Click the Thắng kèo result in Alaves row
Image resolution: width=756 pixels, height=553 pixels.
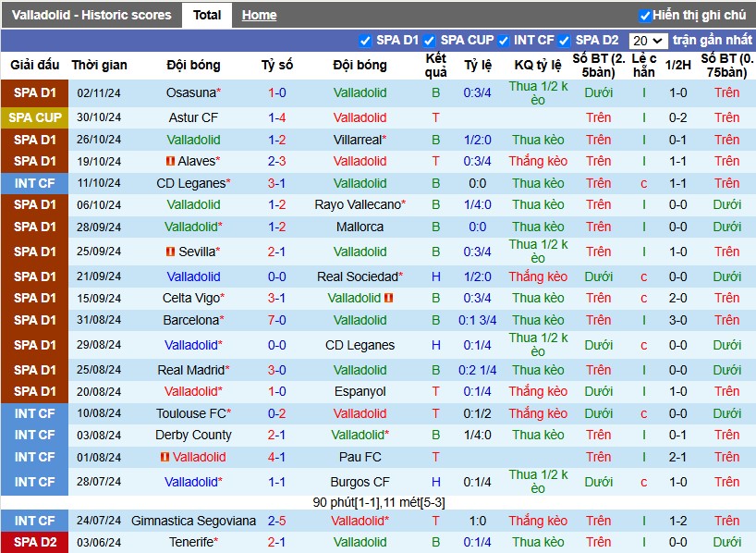point(538,161)
